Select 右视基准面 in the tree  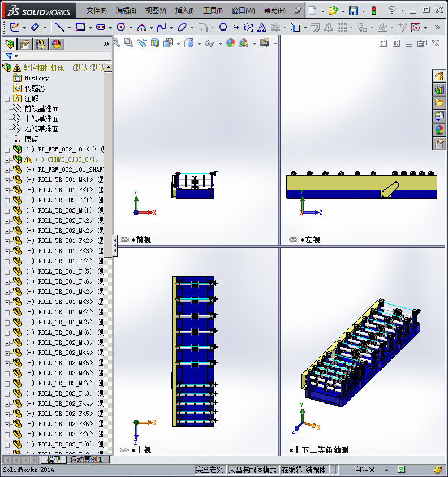coord(42,129)
